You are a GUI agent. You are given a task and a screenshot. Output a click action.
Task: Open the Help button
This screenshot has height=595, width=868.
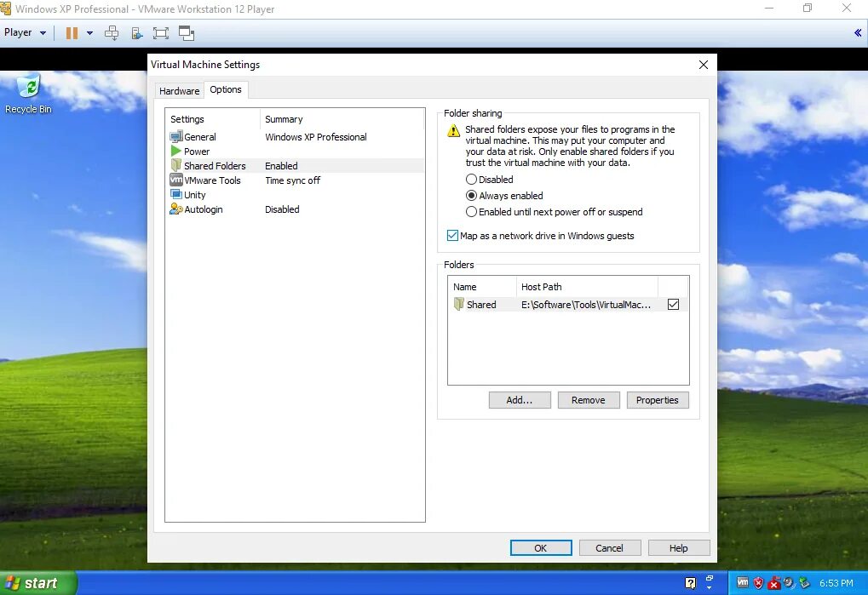click(x=679, y=548)
